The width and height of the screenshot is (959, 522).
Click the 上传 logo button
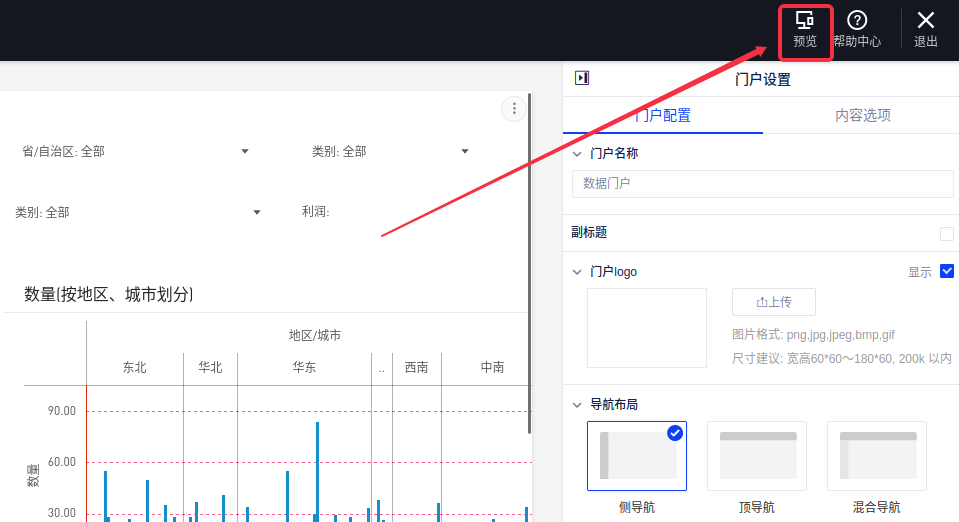pos(773,302)
